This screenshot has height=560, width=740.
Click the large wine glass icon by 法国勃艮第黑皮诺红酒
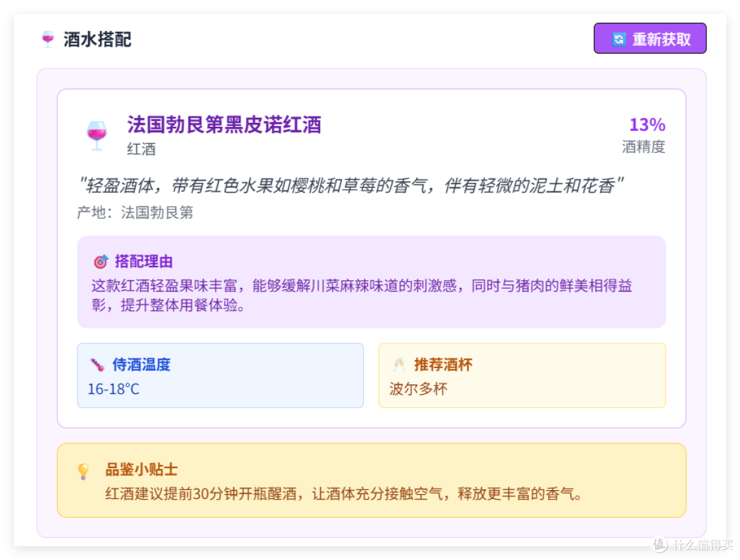point(97,136)
